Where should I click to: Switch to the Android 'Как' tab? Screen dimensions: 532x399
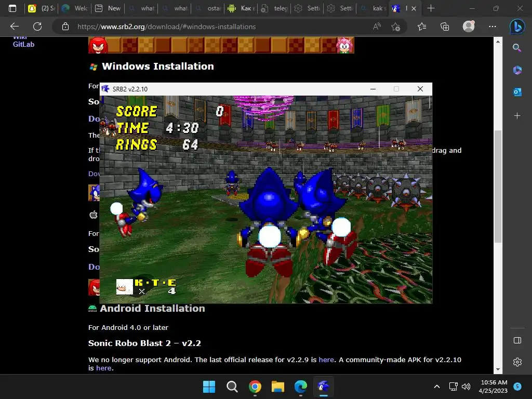pos(241,8)
